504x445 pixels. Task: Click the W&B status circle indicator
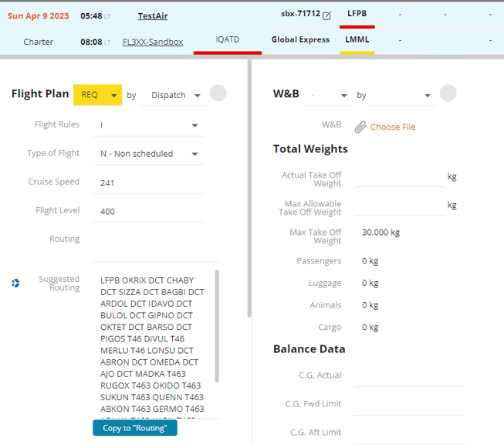[x=448, y=93]
